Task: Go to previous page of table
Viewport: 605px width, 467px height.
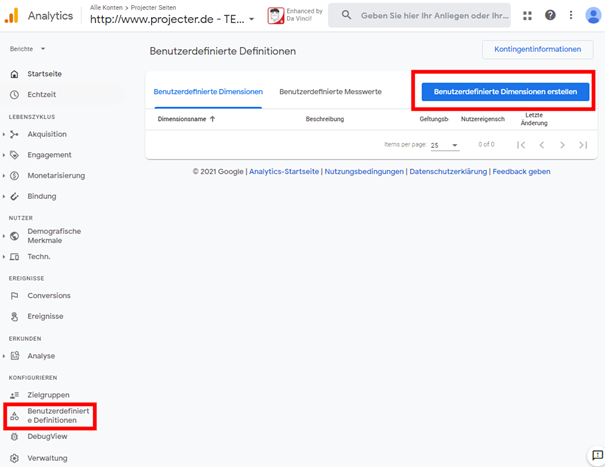Action: coord(542,145)
